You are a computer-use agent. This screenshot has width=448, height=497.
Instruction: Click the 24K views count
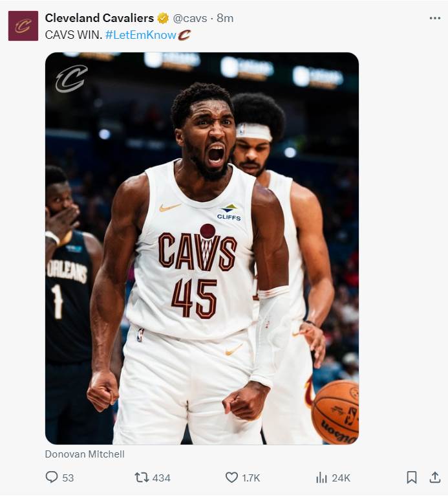341,478
